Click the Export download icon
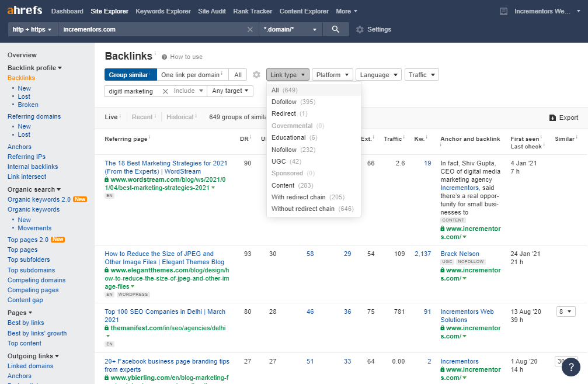Viewport: 588px width, 384px height. click(x=552, y=117)
